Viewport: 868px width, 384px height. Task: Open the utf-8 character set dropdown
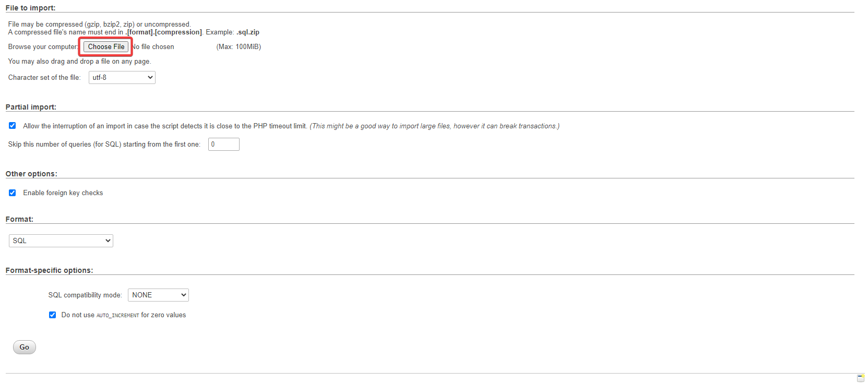(122, 78)
